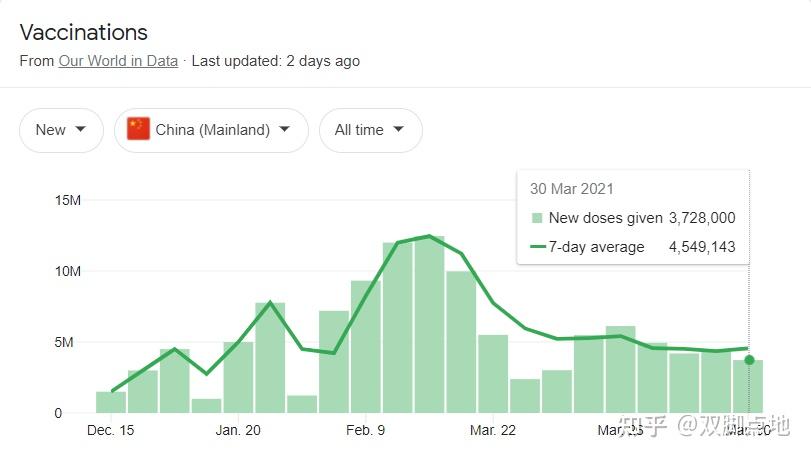This screenshot has width=811, height=458.
Task: Click the arrow beside China (Mainland)
Action: click(285, 130)
